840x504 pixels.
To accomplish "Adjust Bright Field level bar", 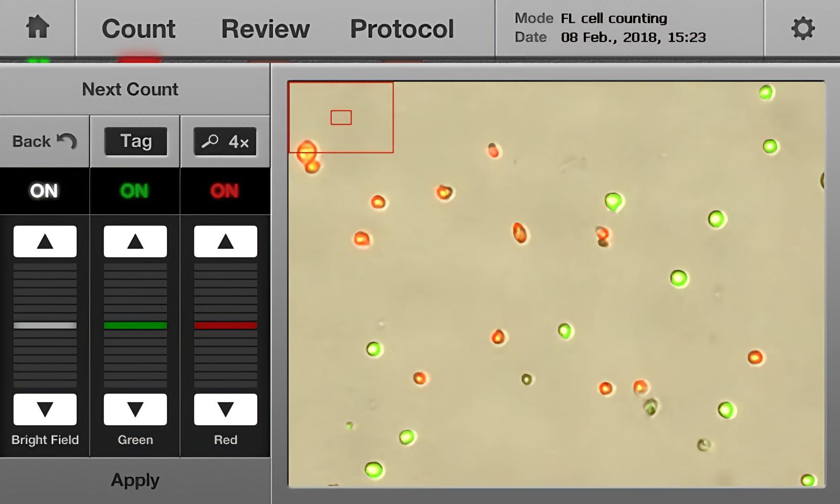I will coord(45,325).
